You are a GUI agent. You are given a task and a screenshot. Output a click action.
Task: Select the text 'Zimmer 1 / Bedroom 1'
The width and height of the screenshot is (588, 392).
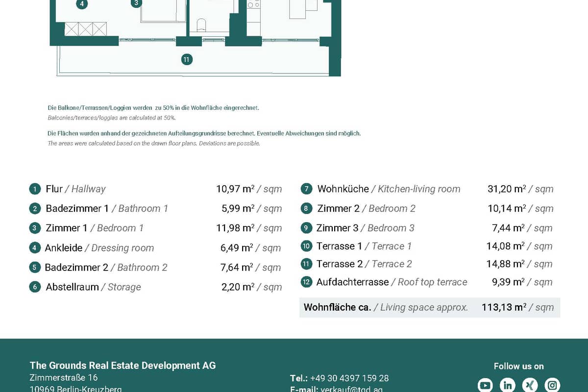point(95,228)
